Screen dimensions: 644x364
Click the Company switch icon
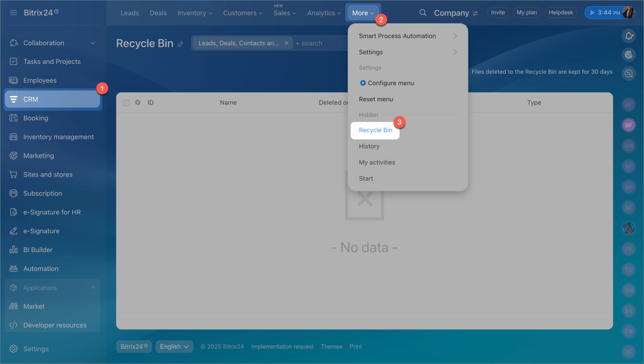tap(475, 14)
